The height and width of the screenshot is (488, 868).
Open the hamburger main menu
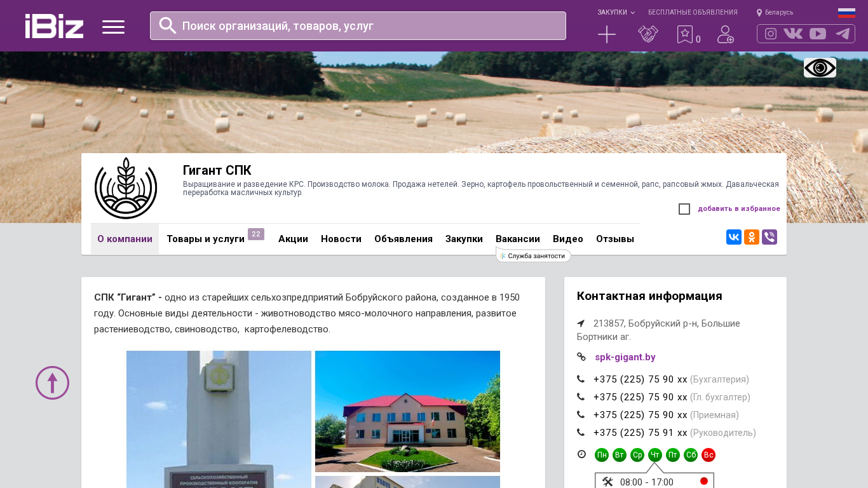(x=113, y=27)
